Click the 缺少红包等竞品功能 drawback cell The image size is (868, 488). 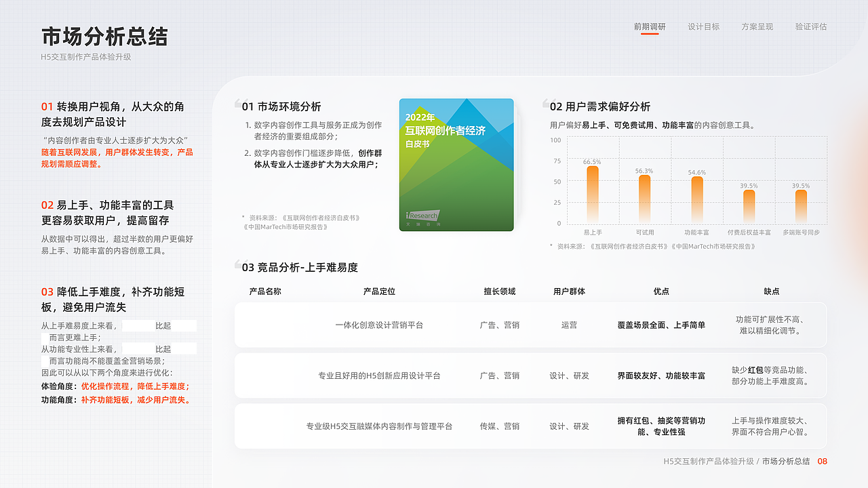(772, 375)
